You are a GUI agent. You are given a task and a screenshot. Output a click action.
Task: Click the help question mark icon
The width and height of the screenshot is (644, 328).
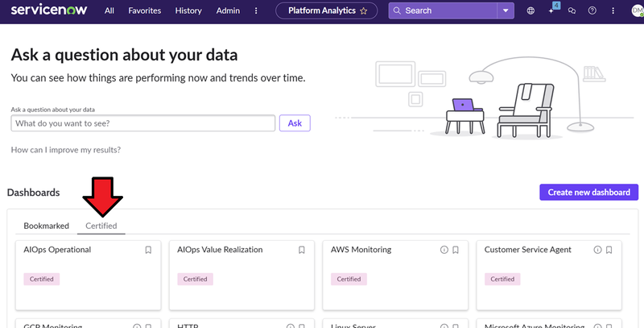click(x=592, y=11)
